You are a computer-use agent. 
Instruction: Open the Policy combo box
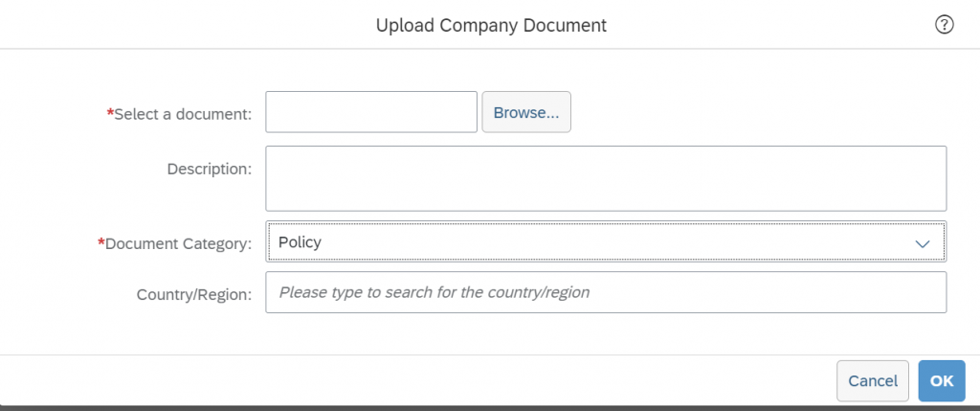point(606,241)
